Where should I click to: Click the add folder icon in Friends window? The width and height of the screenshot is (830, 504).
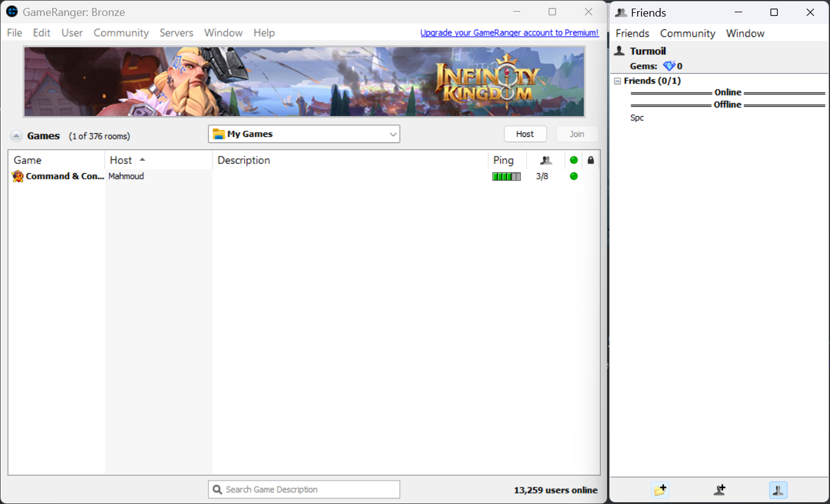pos(660,490)
